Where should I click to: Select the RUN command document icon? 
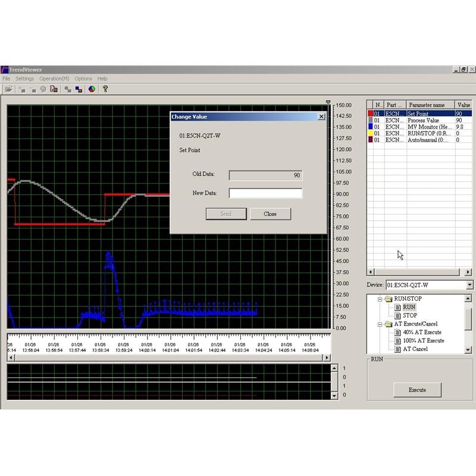click(x=398, y=307)
